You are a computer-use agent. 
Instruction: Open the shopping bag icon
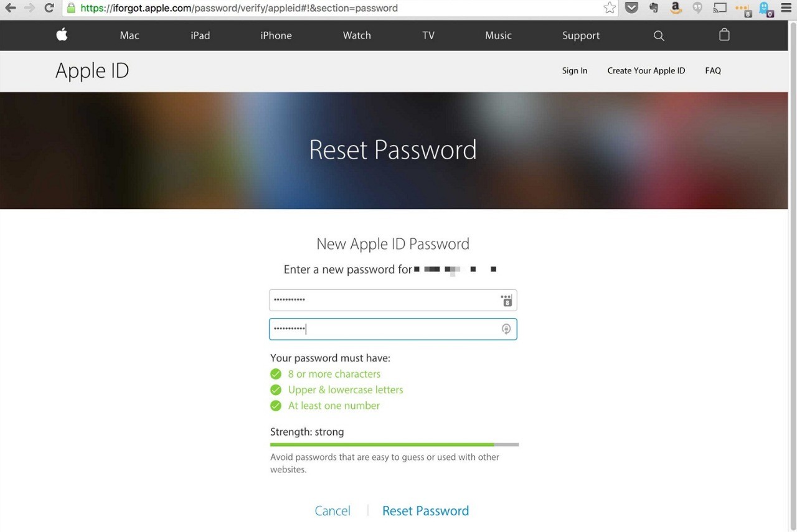[x=724, y=35]
